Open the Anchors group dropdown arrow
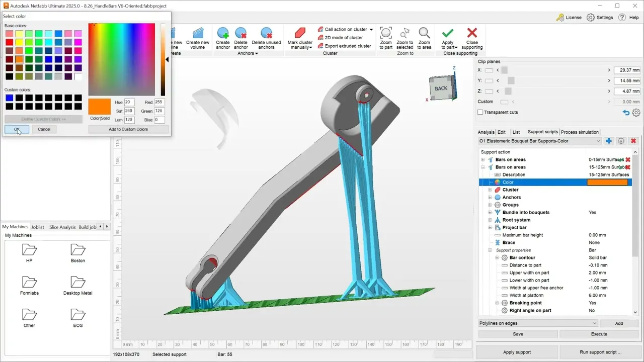The height and width of the screenshot is (362, 644). [257, 54]
